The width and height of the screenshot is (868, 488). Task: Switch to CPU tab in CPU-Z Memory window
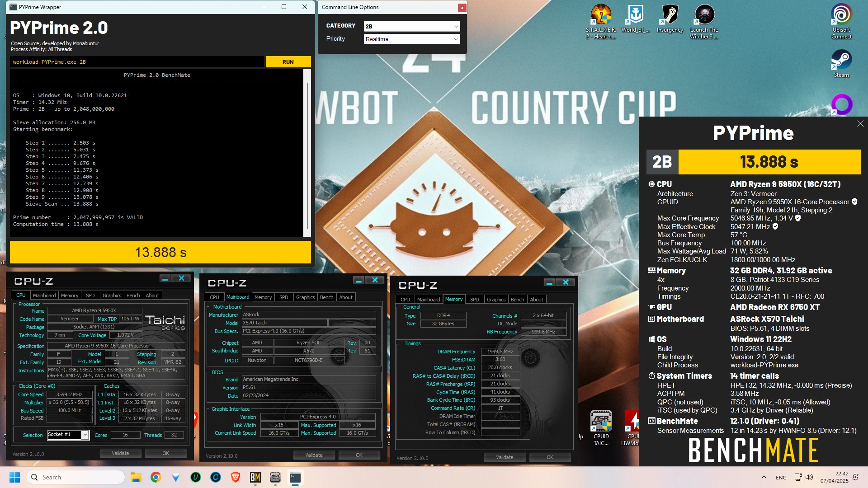[405, 300]
